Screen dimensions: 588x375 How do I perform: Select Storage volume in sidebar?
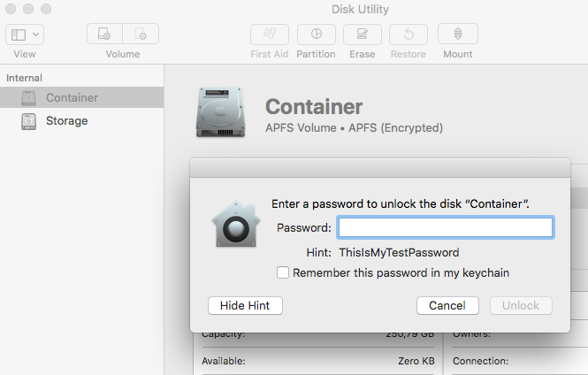pos(66,120)
